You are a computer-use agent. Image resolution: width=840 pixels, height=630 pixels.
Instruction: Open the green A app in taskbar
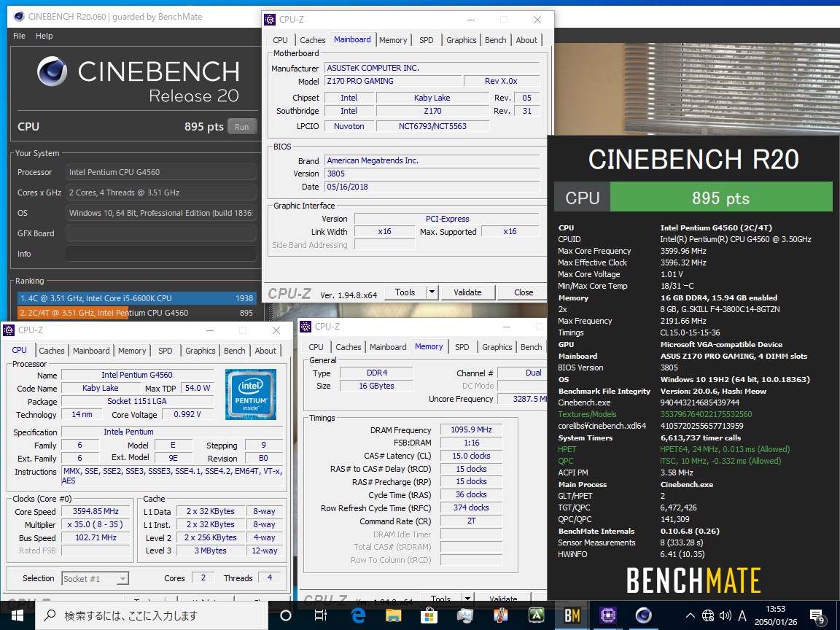pyautogui.click(x=536, y=615)
